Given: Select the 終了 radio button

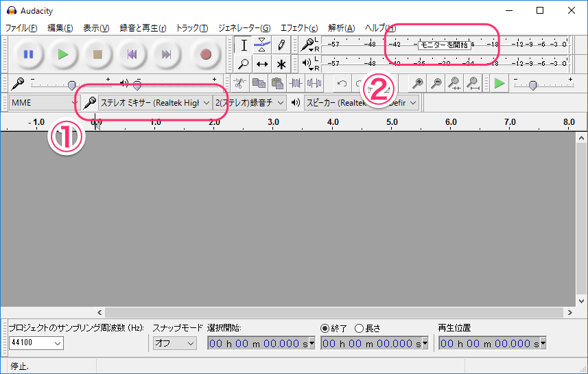Looking at the screenshot, I should [x=325, y=328].
